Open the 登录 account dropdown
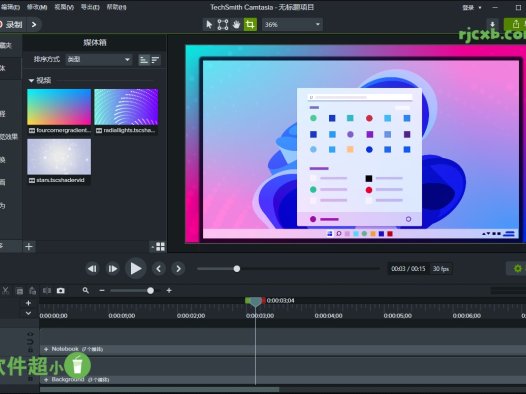526x394 pixels. 472,7
